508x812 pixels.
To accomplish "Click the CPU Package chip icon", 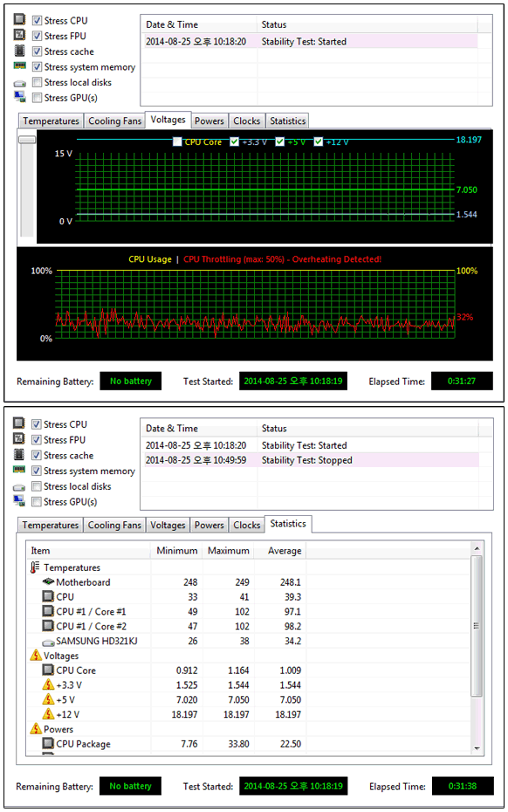I will [x=48, y=743].
